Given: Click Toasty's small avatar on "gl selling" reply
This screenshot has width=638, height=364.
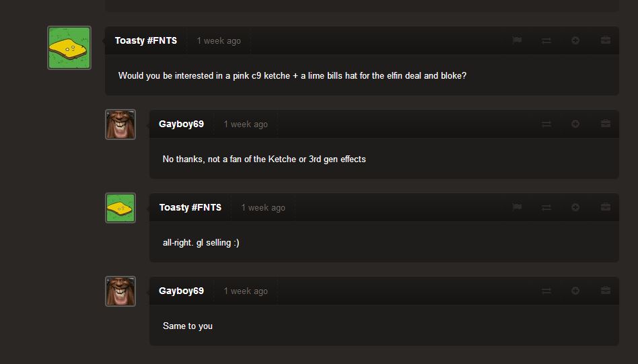Looking at the screenshot, I should coord(120,208).
